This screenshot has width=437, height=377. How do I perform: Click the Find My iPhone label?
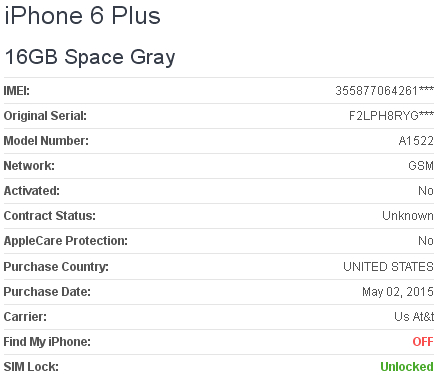tap(47, 342)
